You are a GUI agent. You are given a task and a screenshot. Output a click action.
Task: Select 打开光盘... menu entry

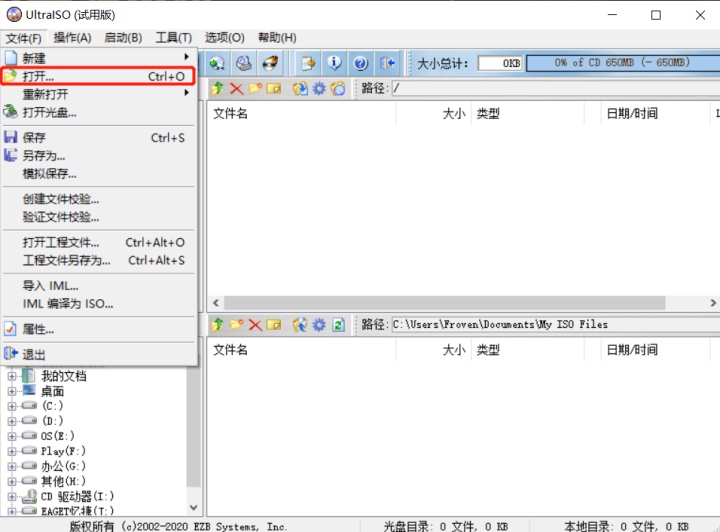point(98,112)
